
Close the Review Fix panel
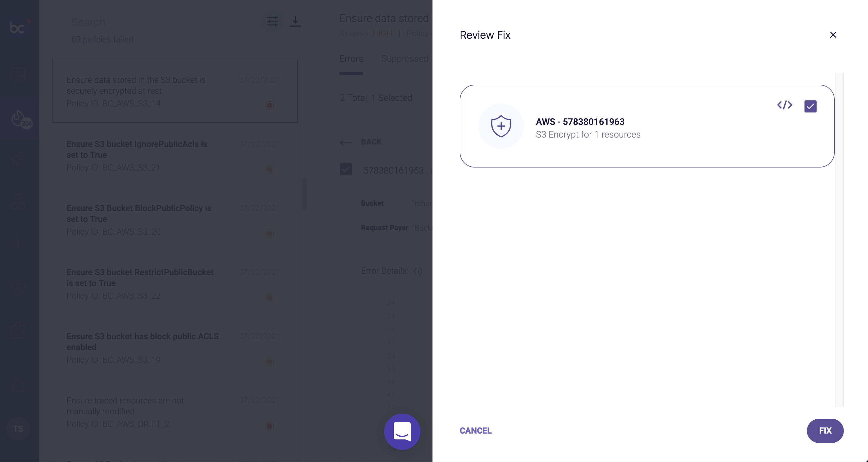click(x=833, y=35)
